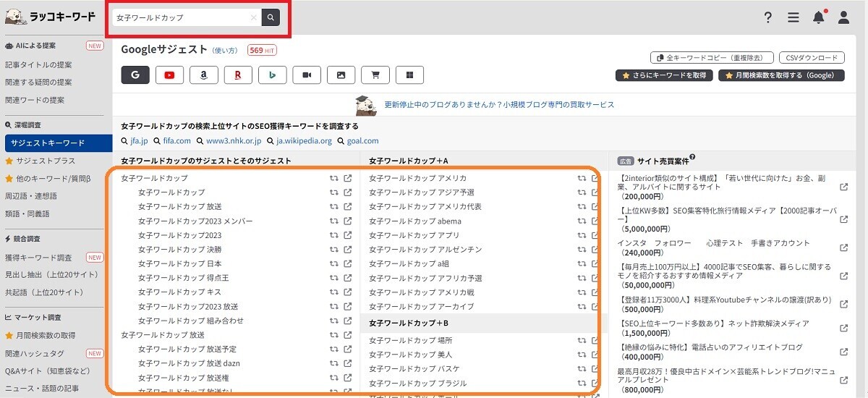Open 他のキーワード/質問β in sidebar
This screenshot has height=398, width=868.
48,178
